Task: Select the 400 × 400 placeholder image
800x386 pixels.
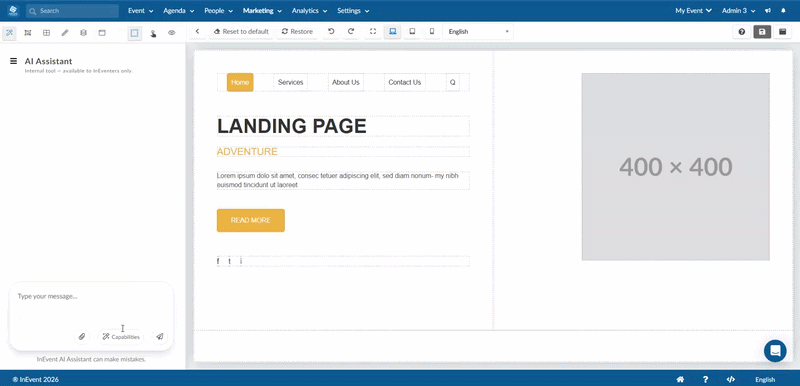Action: point(676,167)
